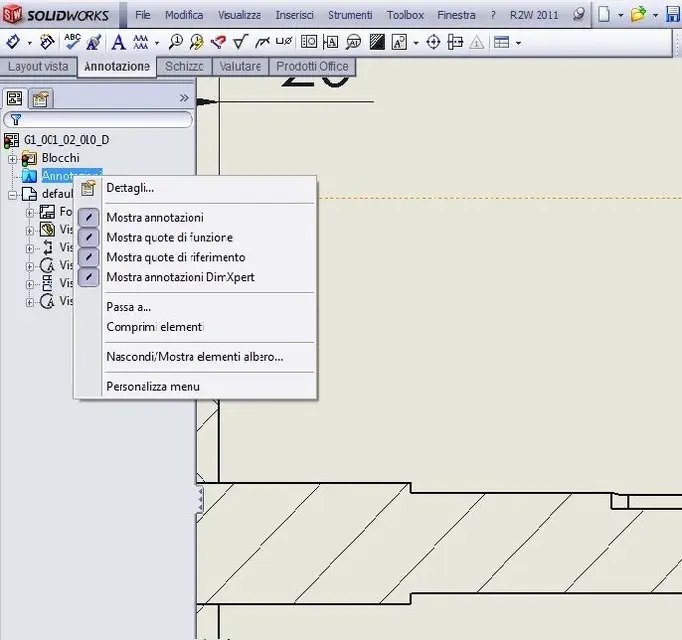Select the Balloon tool

coord(176,42)
